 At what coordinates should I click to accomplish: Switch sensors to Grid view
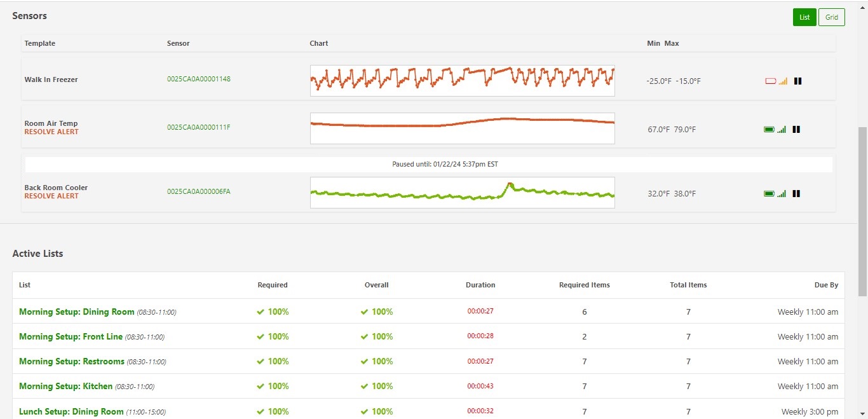pos(831,17)
